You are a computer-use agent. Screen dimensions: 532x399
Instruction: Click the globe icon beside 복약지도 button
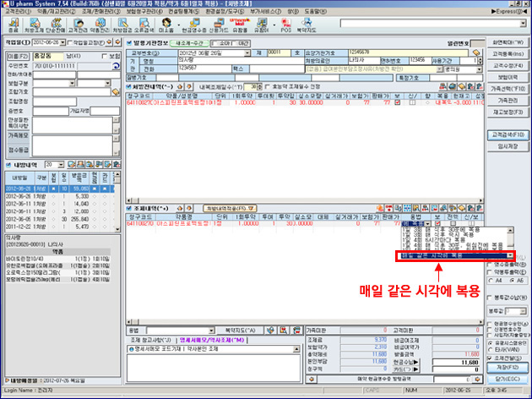[x=270, y=330]
